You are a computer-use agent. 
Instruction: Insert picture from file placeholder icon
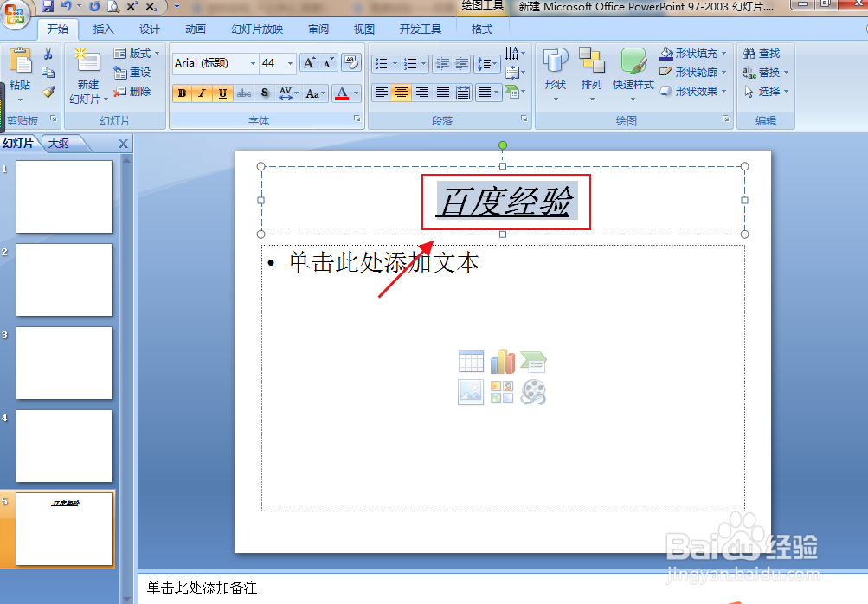click(471, 392)
